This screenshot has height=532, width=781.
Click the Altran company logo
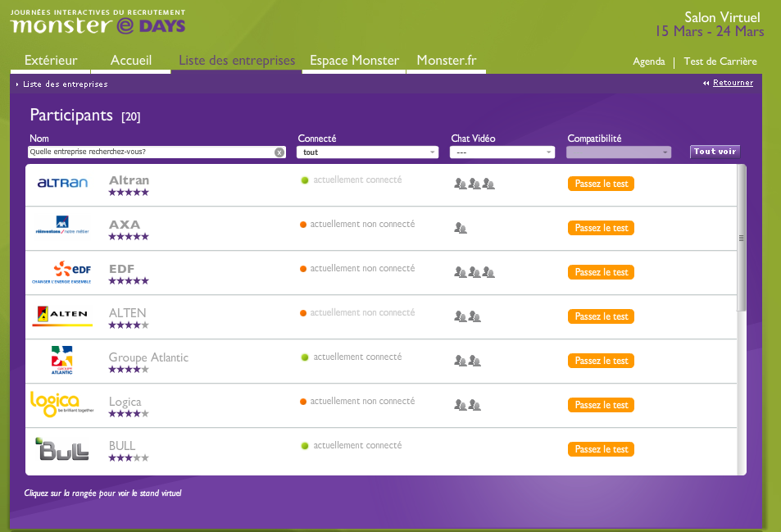pos(63,183)
